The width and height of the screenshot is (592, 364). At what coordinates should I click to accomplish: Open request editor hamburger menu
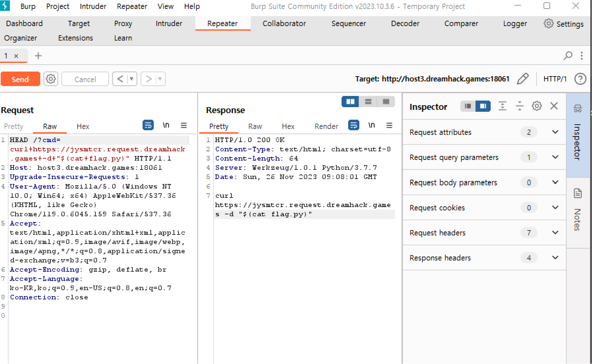coord(184,125)
